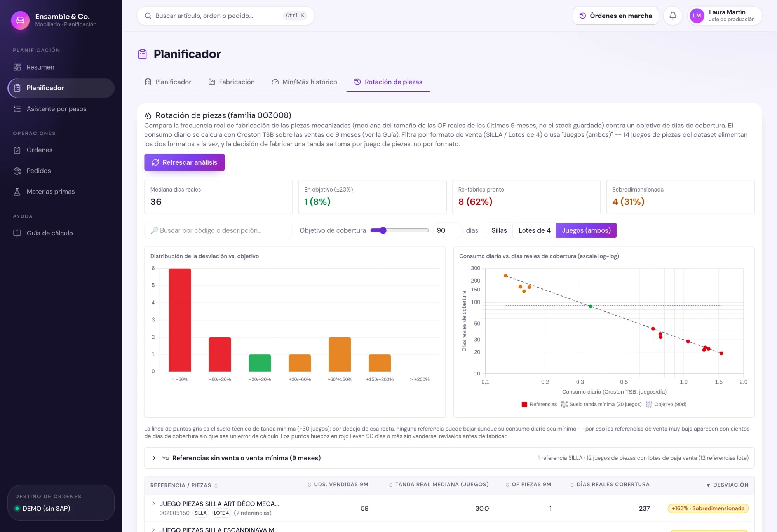
Task: Open Pedidos package icon in sidebar
Action: click(x=17, y=171)
